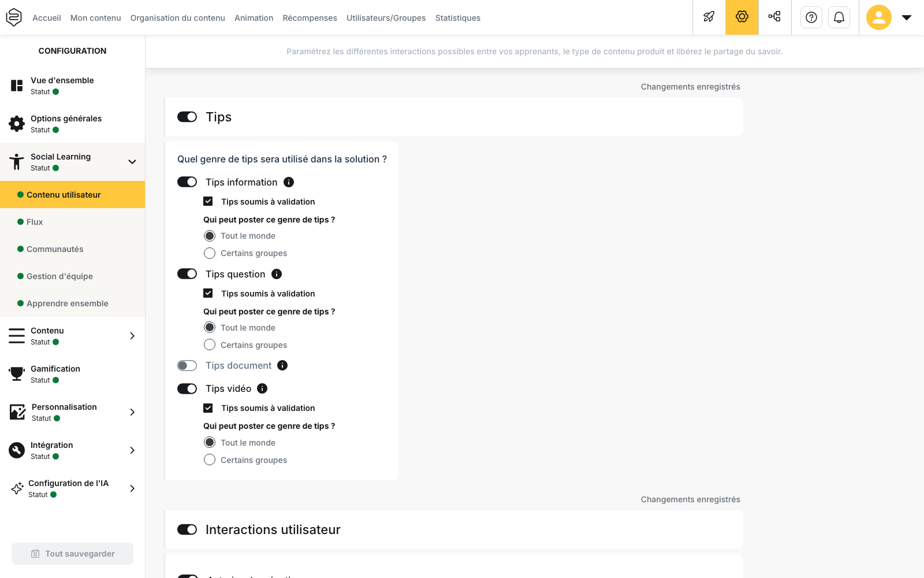
Task: Click the Vue d'ensemble dashboard icon
Action: click(17, 86)
